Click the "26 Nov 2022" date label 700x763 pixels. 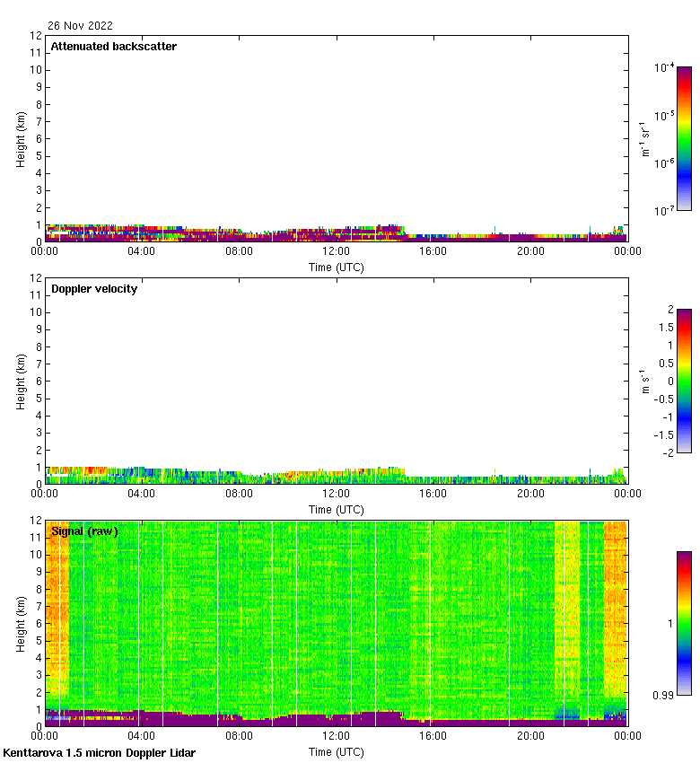click(x=81, y=26)
